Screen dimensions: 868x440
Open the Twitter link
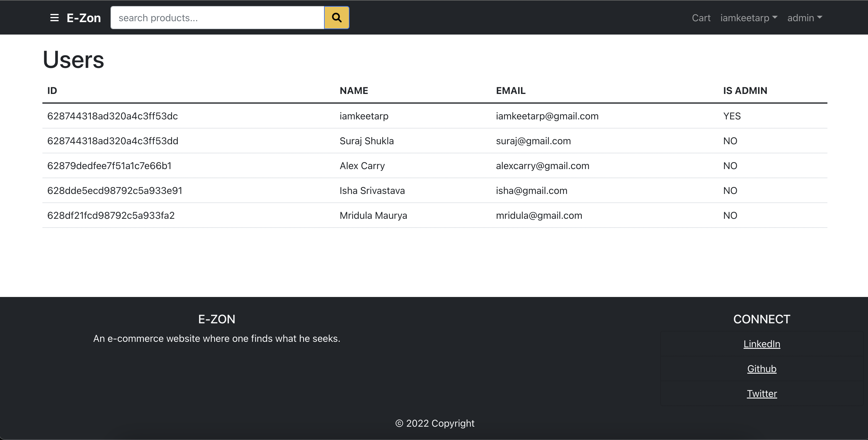point(762,393)
